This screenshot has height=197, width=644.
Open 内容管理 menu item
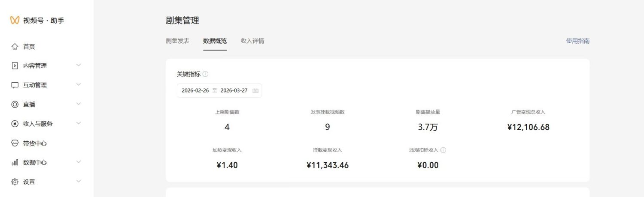coord(35,66)
